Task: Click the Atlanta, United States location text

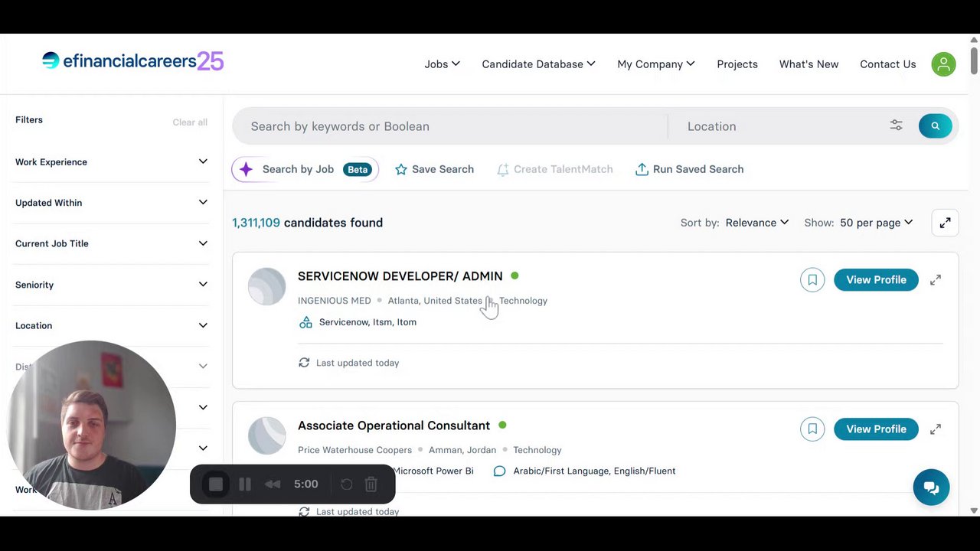Action: (x=435, y=301)
